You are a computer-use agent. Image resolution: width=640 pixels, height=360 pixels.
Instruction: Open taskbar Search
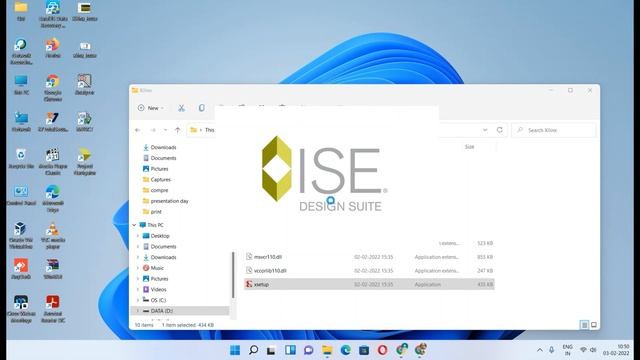[x=253, y=350]
